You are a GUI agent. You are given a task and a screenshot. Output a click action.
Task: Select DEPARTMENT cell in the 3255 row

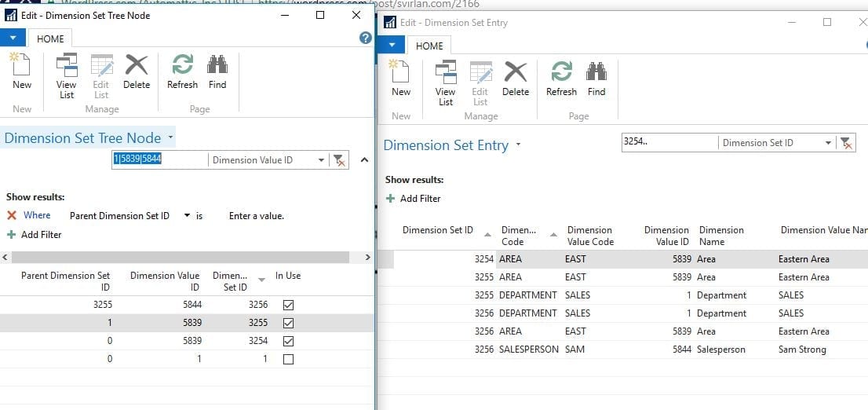click(x=527, y=295)
